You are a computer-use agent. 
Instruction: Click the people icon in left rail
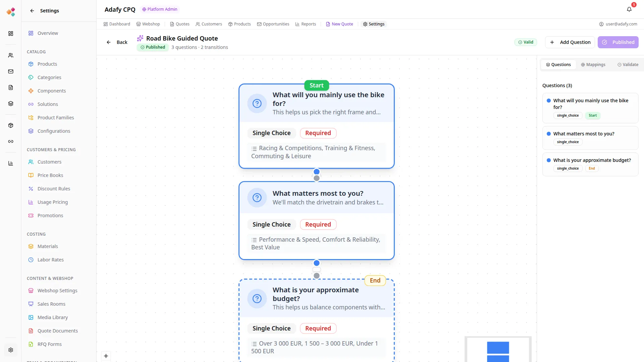pos(11,55)
